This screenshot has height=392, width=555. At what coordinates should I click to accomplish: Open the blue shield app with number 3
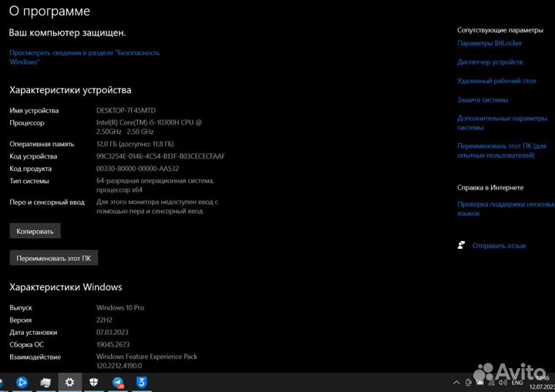tap(142, 382)
